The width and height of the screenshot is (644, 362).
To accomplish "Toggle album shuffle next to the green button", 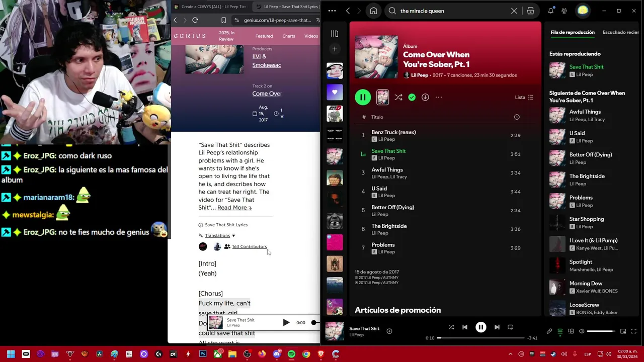I will (398, 97).
